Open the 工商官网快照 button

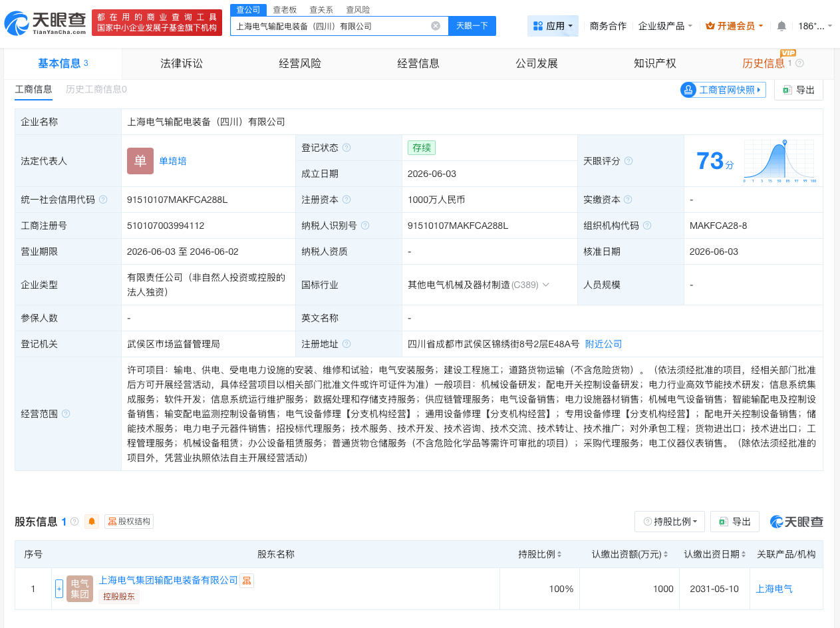click(723, 90)
